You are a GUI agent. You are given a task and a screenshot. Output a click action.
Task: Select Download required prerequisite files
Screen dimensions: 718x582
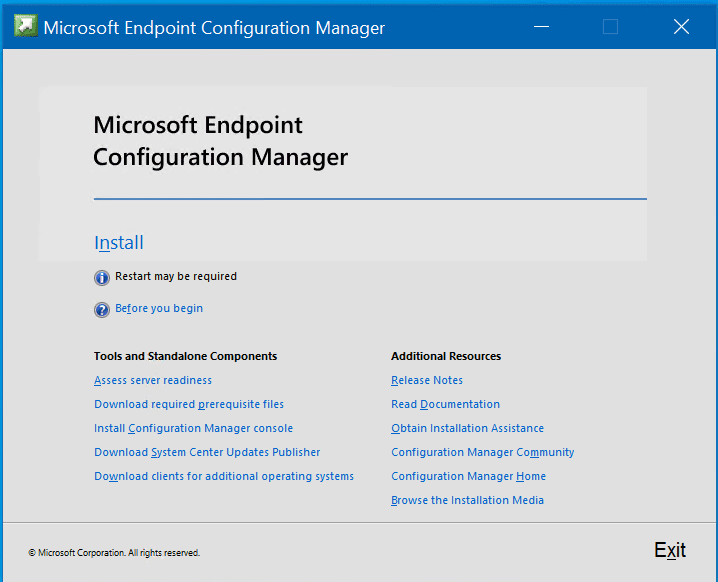[189, 404]
